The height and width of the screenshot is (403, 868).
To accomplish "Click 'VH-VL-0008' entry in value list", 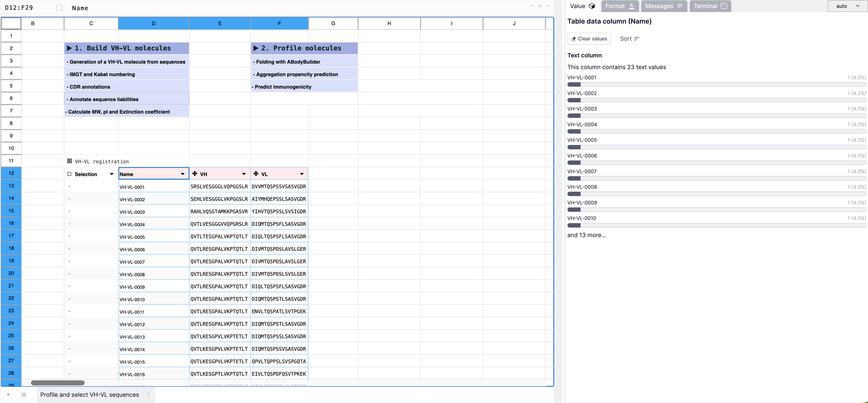I will pos(582,187).
